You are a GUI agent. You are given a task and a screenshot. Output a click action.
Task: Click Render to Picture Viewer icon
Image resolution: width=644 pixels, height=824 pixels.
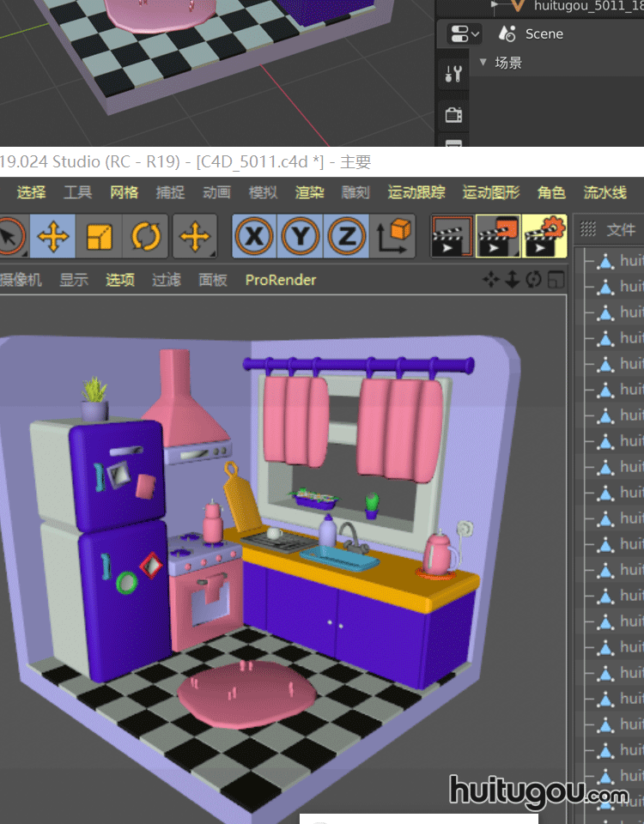coord(498,237)
